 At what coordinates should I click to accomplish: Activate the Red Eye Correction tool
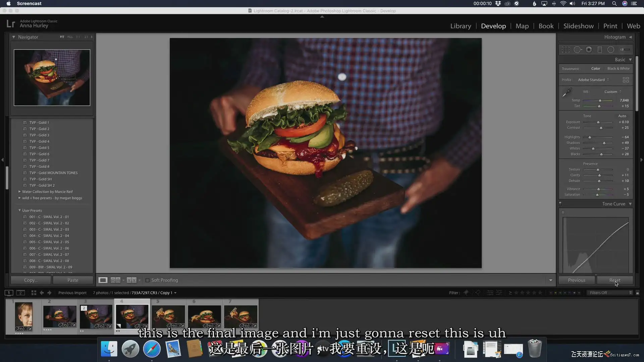coord(589,50)
